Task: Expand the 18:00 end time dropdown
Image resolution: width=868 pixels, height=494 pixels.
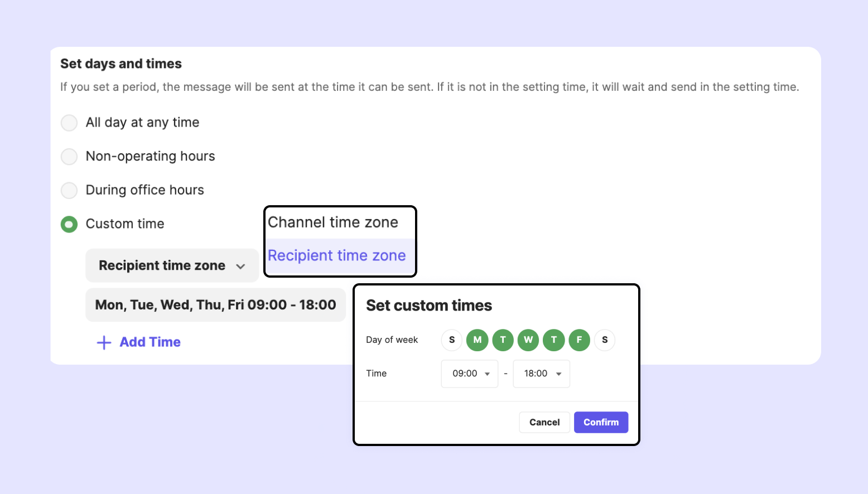Action: (541, 374)
